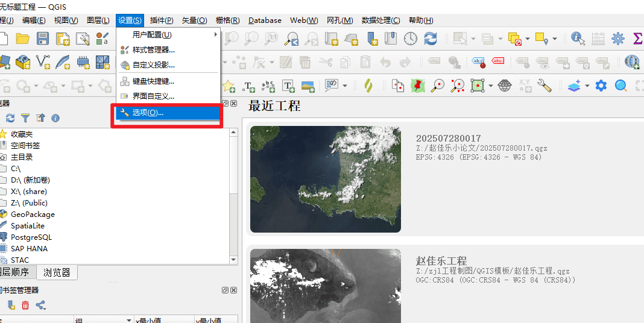Click the red highlight pinned labels icon

click(x=498, y=61)
